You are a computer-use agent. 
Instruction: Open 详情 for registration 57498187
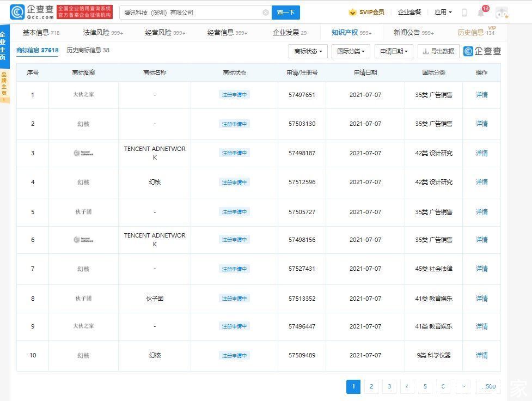tap(481, 153)
